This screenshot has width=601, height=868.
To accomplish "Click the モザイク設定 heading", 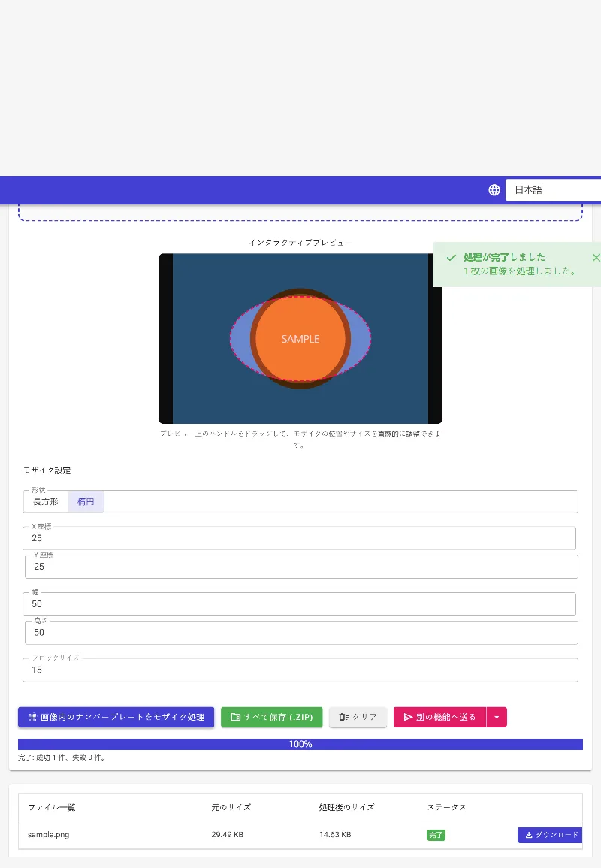I will pos(47,470).
